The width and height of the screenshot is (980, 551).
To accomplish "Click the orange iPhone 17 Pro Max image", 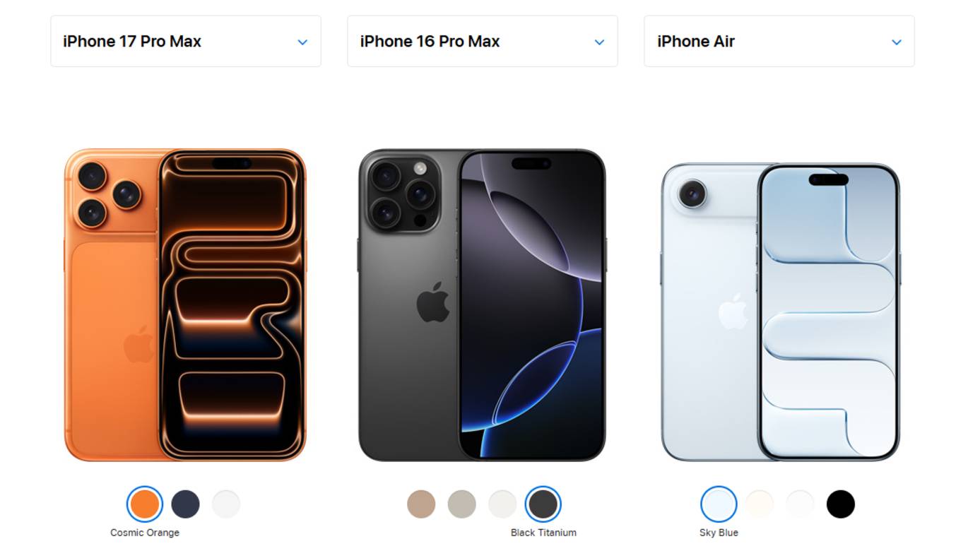I will pyautogui.click(x=186, y=305).
